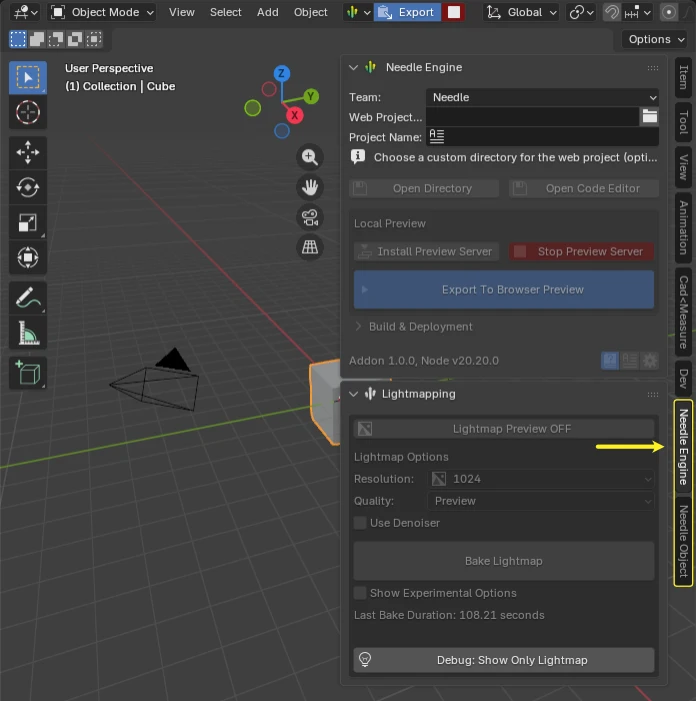Click Stop Preview Server
Screen dimensions: 696x701
[x=582, y=251]
